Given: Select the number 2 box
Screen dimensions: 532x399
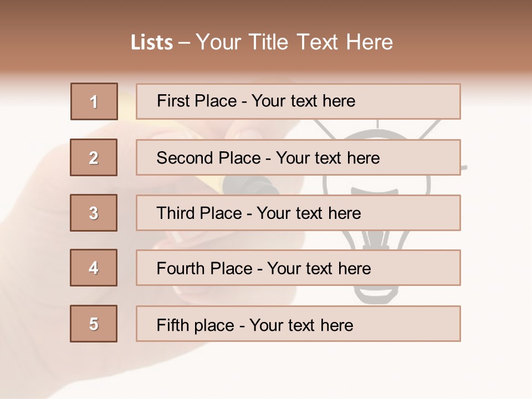Looking at the screenshot, I should pos(94,157).
